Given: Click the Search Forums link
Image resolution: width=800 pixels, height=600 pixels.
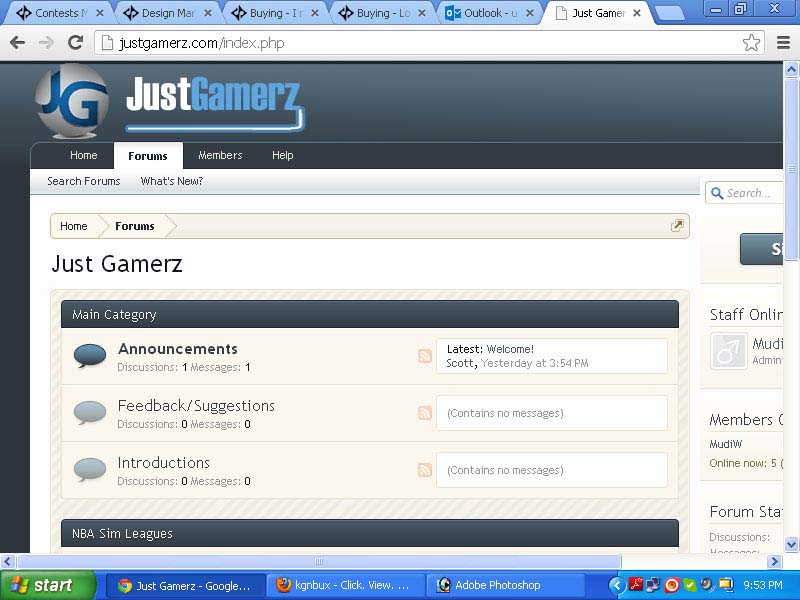Looking at the screenshot, I should coord(84,181).
